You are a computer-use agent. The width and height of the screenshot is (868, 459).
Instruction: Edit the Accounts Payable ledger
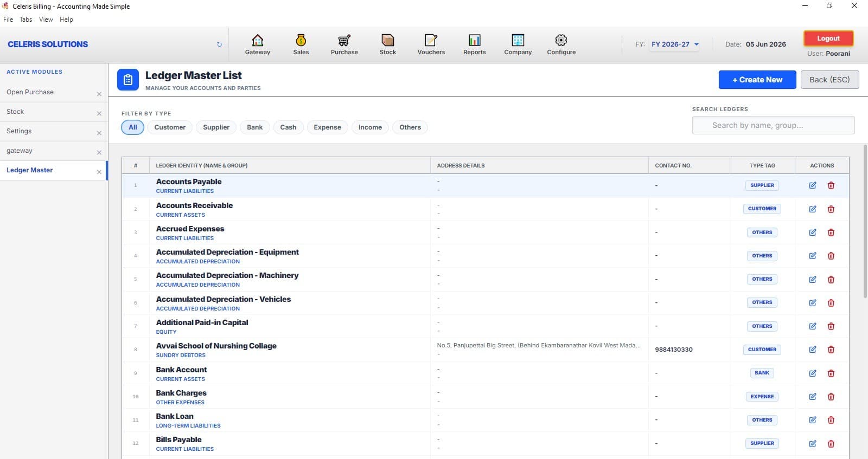813,185
